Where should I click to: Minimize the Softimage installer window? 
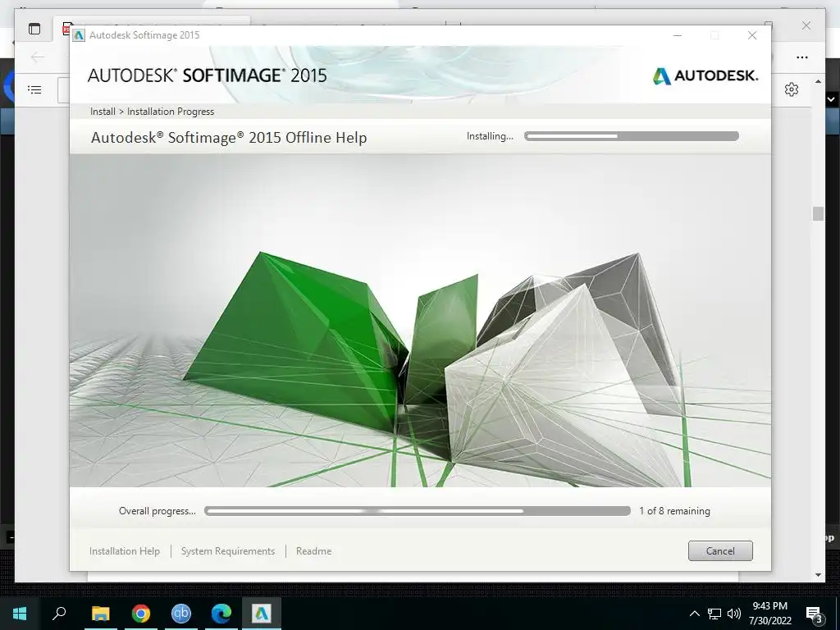point(677,35)
